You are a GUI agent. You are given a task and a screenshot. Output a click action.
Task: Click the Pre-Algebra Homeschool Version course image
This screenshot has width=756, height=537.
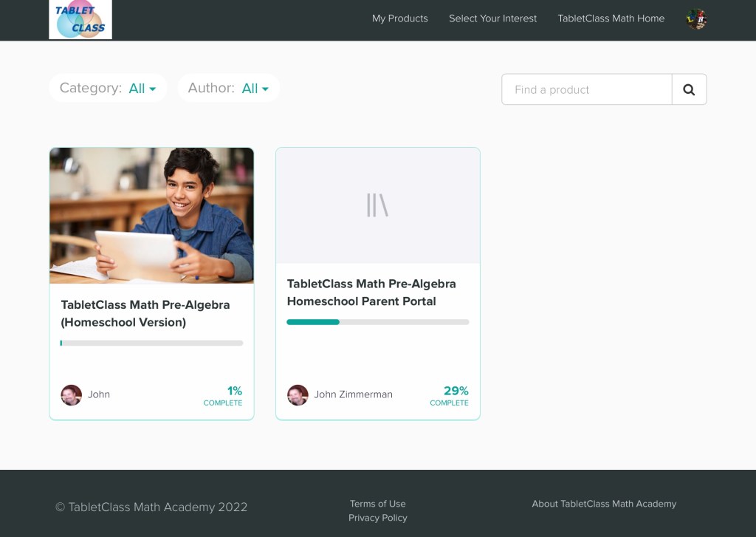[151, 216]
